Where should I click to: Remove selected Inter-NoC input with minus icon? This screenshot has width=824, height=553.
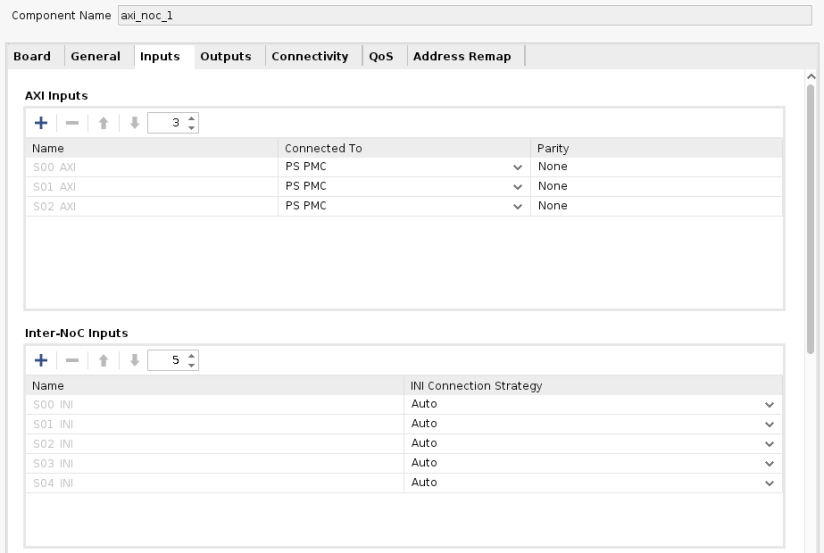[x=70, y=360]
